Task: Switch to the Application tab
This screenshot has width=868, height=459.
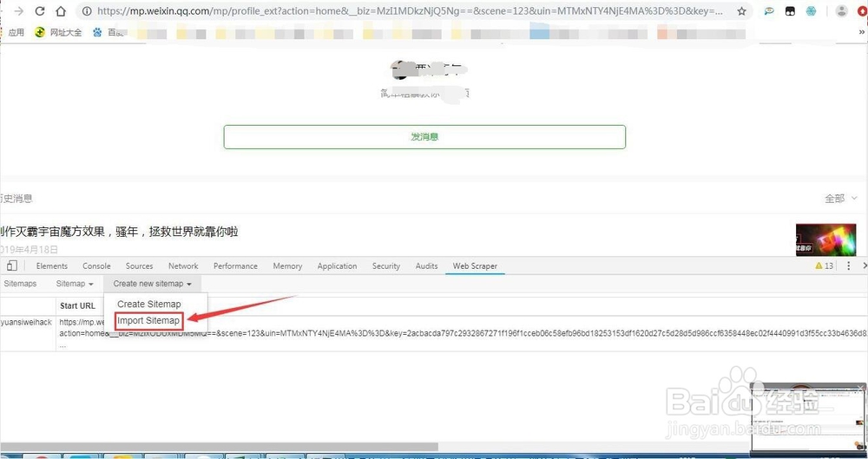Action: tap(337, 266)
